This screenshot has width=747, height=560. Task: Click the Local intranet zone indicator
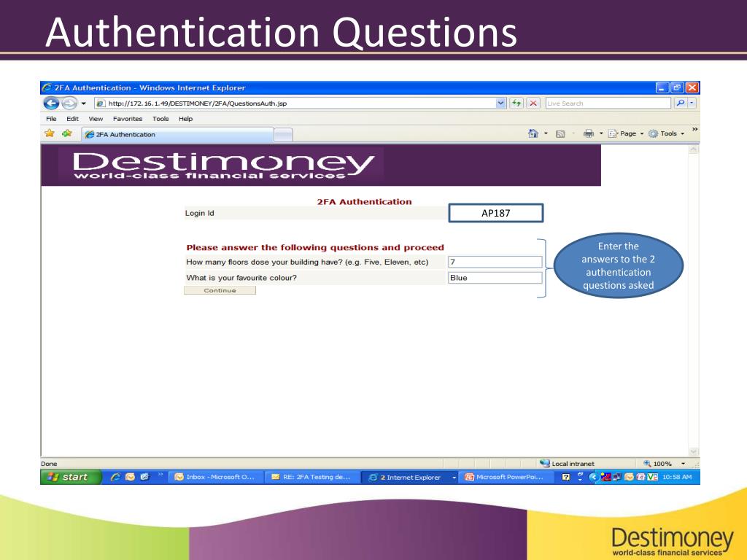(567, 463)
